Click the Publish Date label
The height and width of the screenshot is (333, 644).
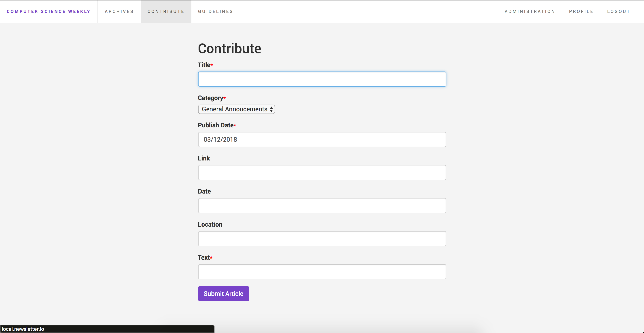tap(216, 125)
